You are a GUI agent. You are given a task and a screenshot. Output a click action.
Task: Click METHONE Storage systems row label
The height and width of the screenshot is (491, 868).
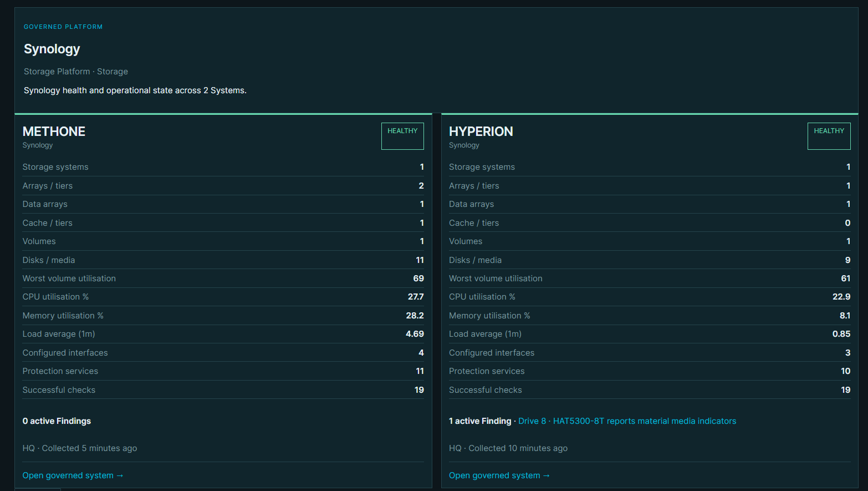[55, 167]
